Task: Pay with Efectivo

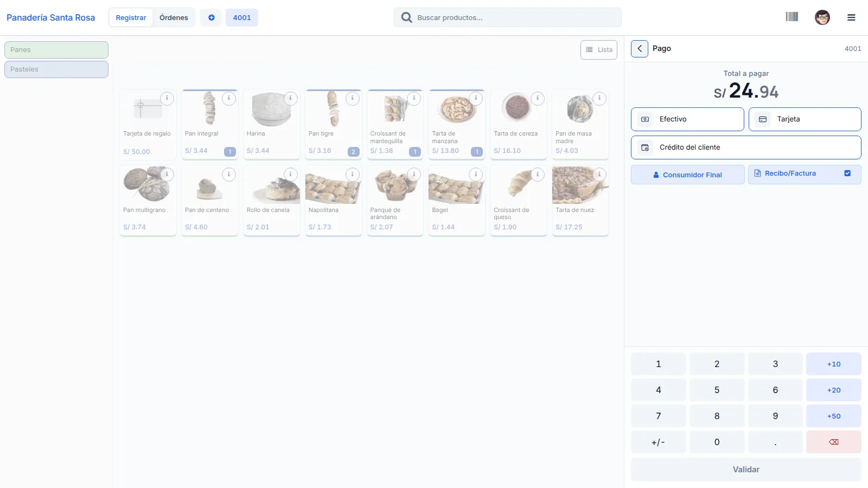Action: 687,119
